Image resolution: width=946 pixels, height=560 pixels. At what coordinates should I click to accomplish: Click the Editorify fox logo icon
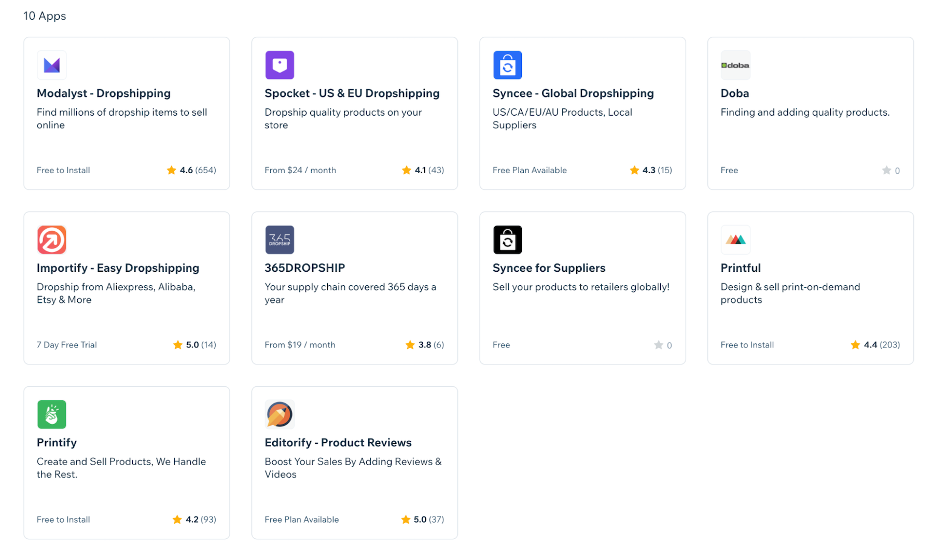(x=280, y=414)
